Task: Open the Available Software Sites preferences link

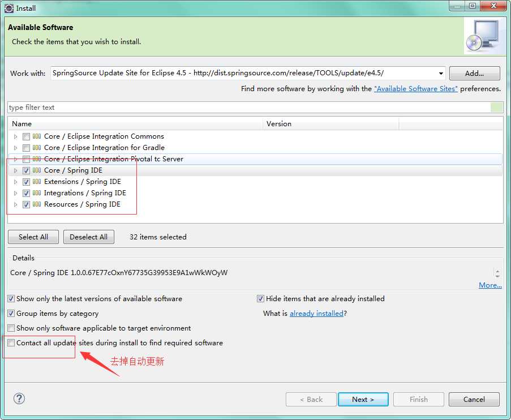Action: (416, 89)
